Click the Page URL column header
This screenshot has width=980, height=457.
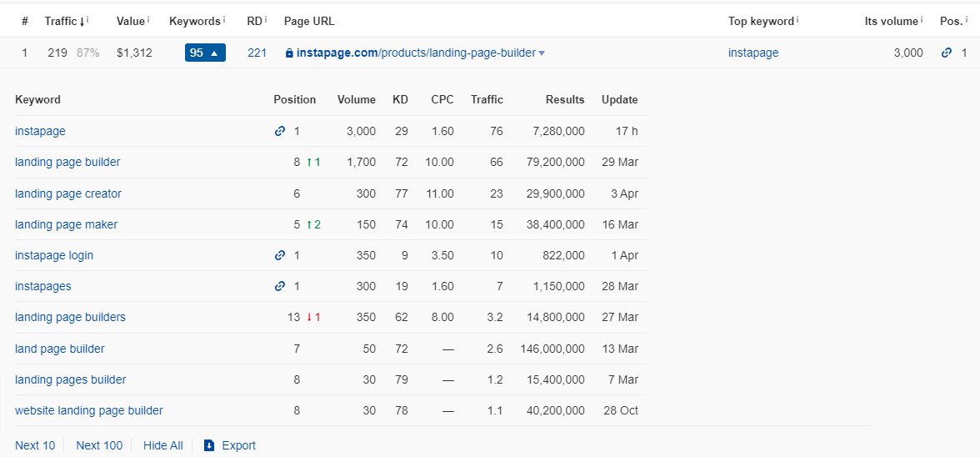click(309, 21)
